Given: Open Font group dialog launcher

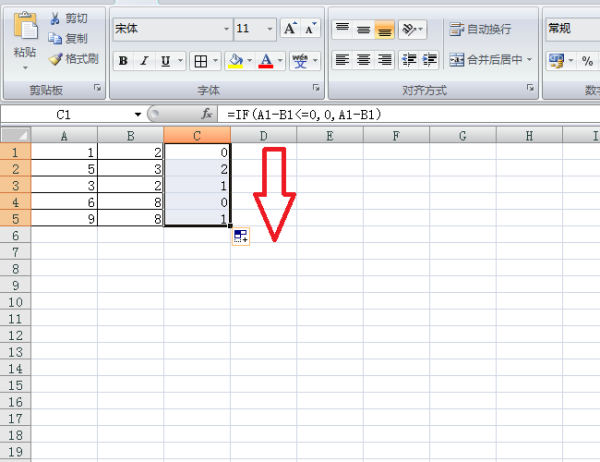Looking at the screenshot, I should [x=316, y=88].
